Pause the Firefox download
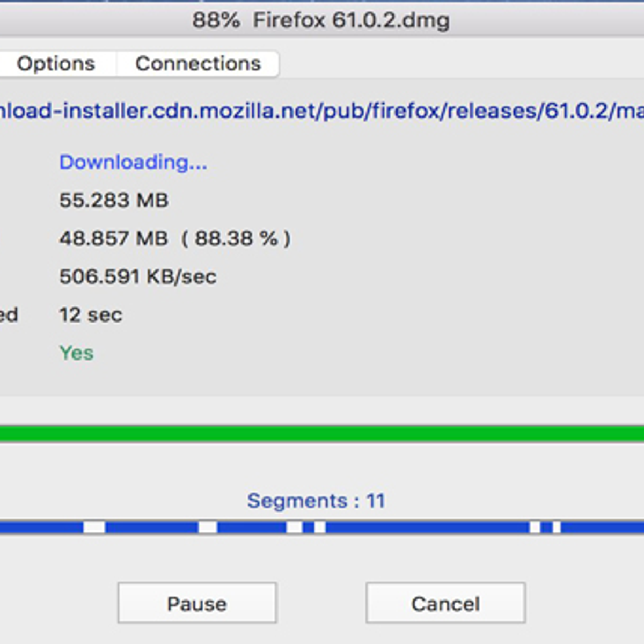 pyautogui.click(x=197, y=603)
